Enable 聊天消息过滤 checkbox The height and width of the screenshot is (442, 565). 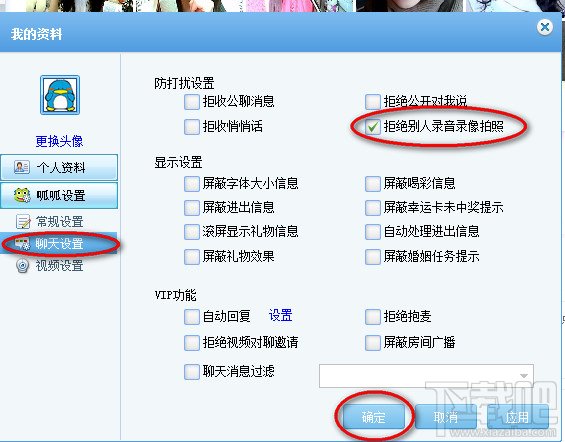click(192, 371)
